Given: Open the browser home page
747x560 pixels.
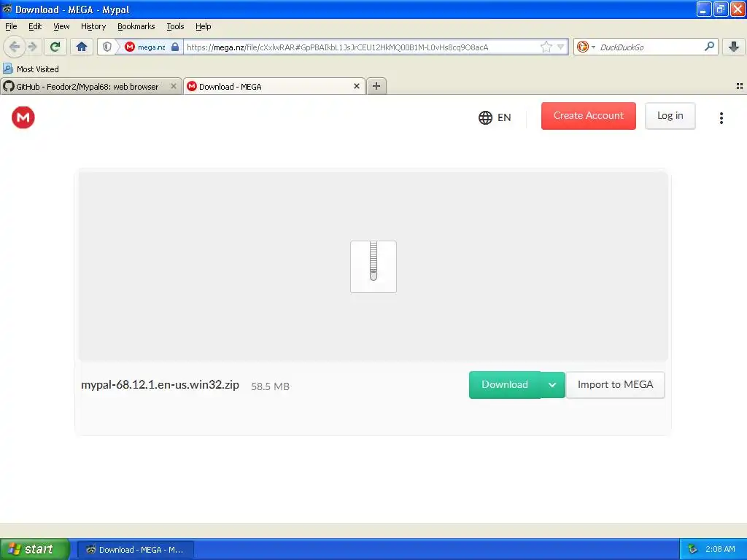Looking at the screenshot, I should 82,47.
